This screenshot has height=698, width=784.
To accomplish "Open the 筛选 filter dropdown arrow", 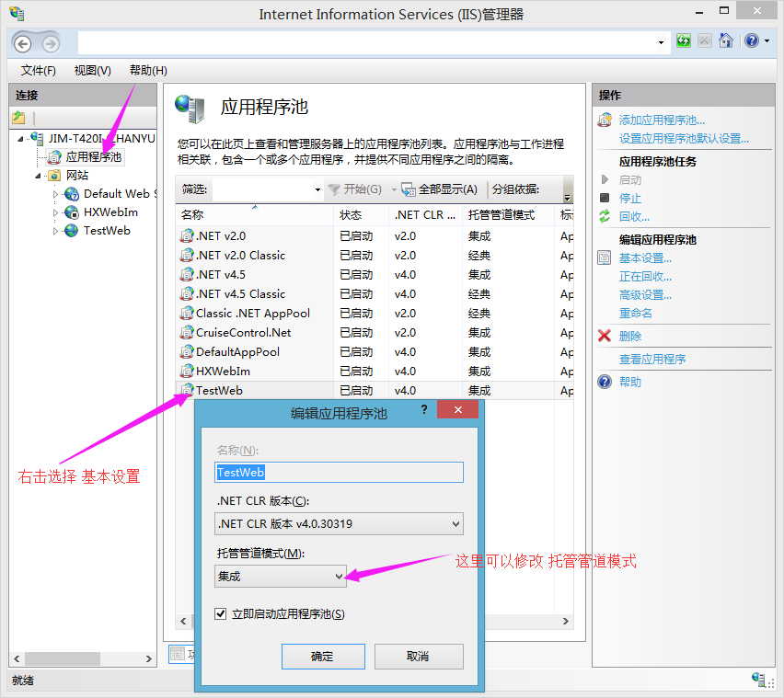I will pyautogui.click(x=317, y=189).
